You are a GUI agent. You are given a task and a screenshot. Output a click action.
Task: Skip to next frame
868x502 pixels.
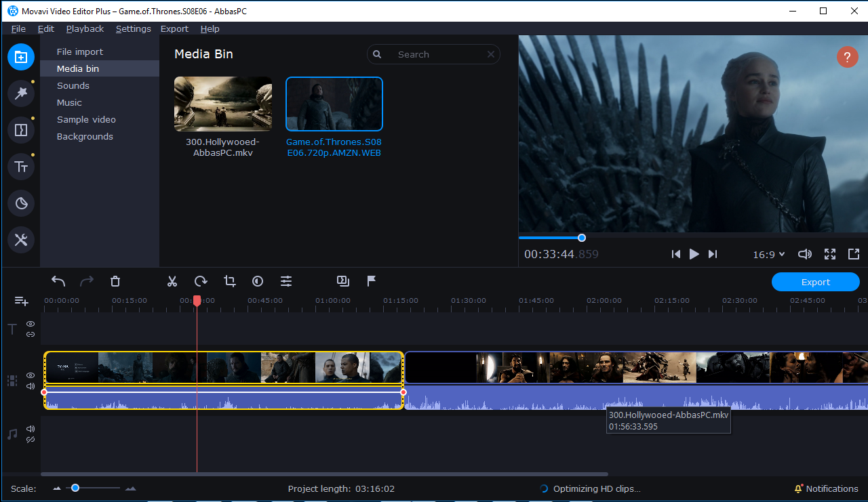point(712,254)
